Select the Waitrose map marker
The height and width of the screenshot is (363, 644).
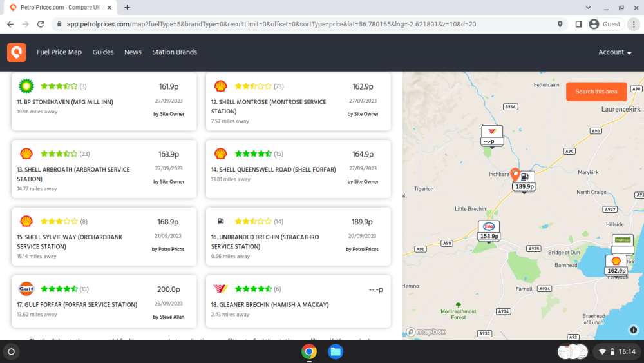point(623,244)
